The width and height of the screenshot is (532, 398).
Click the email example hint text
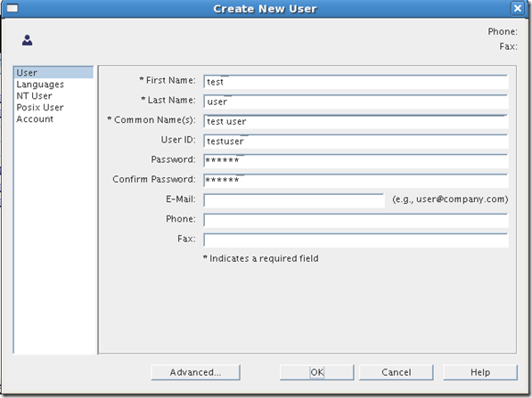click(450, 199)
